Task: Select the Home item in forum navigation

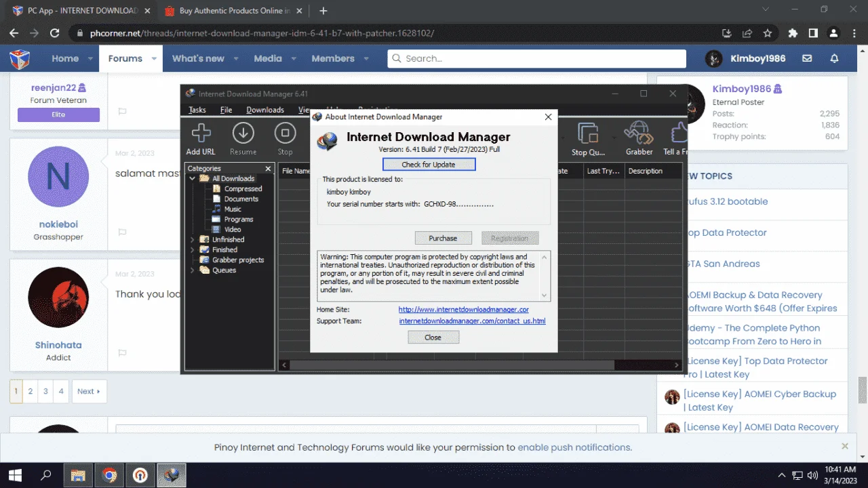Action: click(65, 59)
